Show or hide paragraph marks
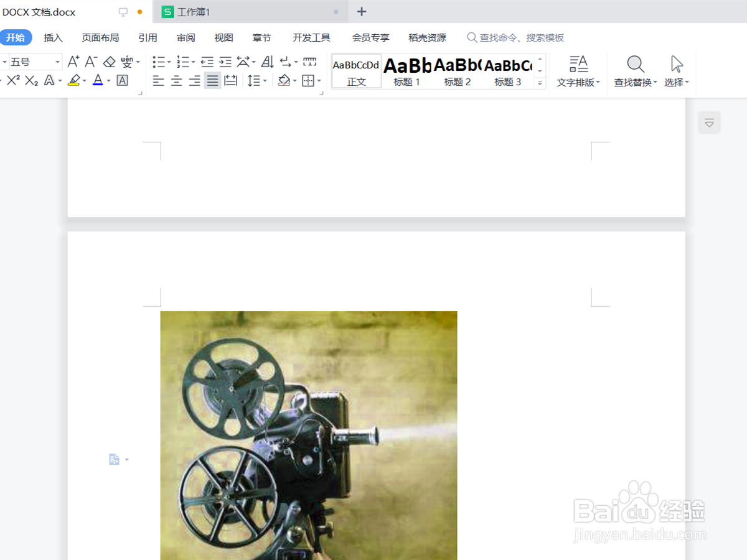The height and width of the screenshot is (560, 747). 286,62
